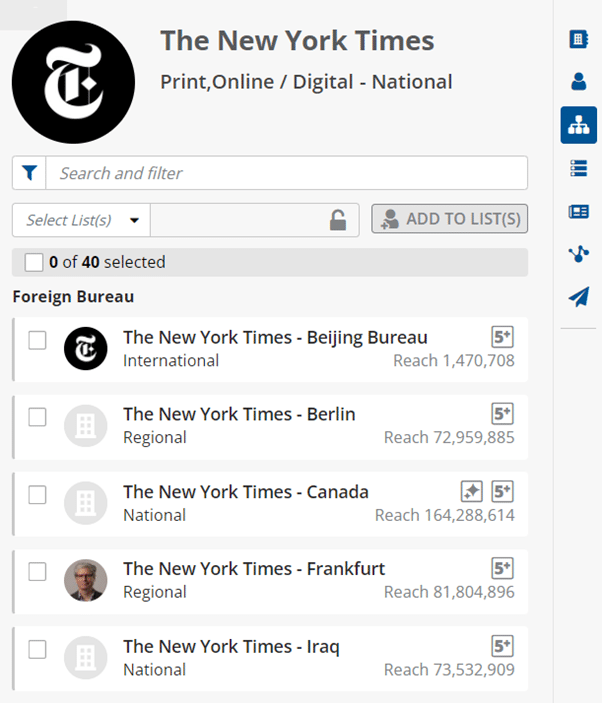This screenshot has height=703, width=602.
Task: Click the Iraq placeholder building avatar
Action: [x=86, y=658]
